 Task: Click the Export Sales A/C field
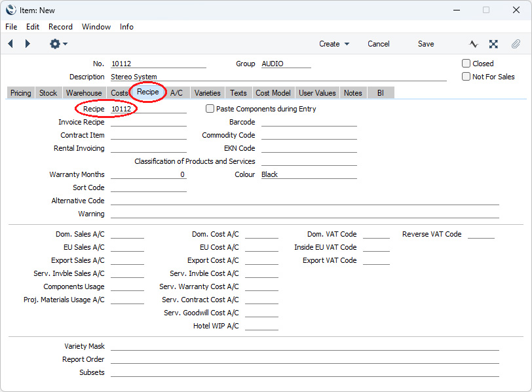127,260
